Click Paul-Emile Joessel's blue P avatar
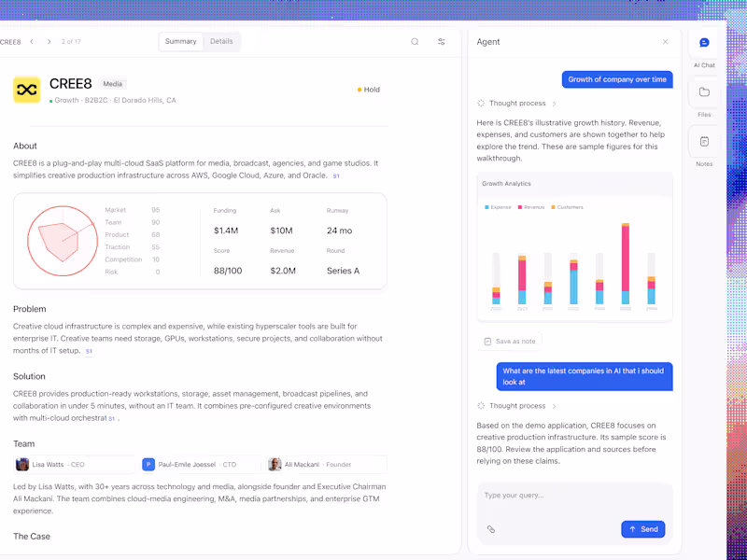 click(x=148, y=464)
